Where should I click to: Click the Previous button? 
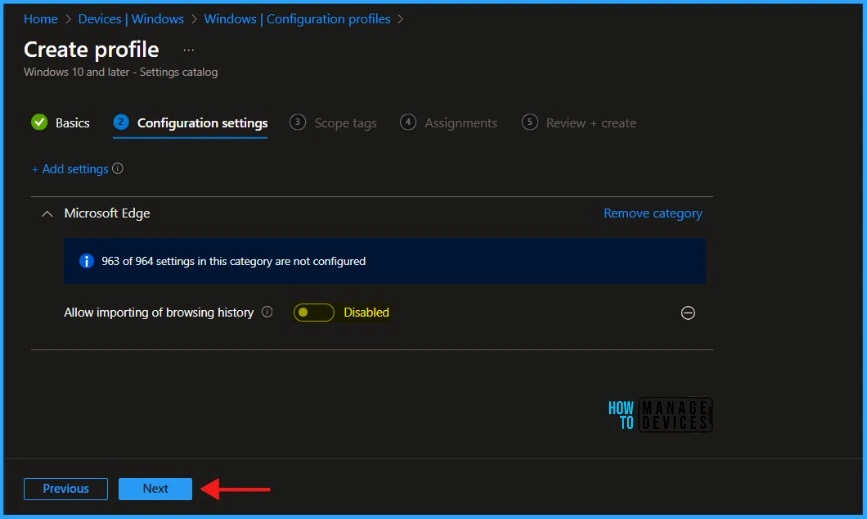click(x=66, y=489)
